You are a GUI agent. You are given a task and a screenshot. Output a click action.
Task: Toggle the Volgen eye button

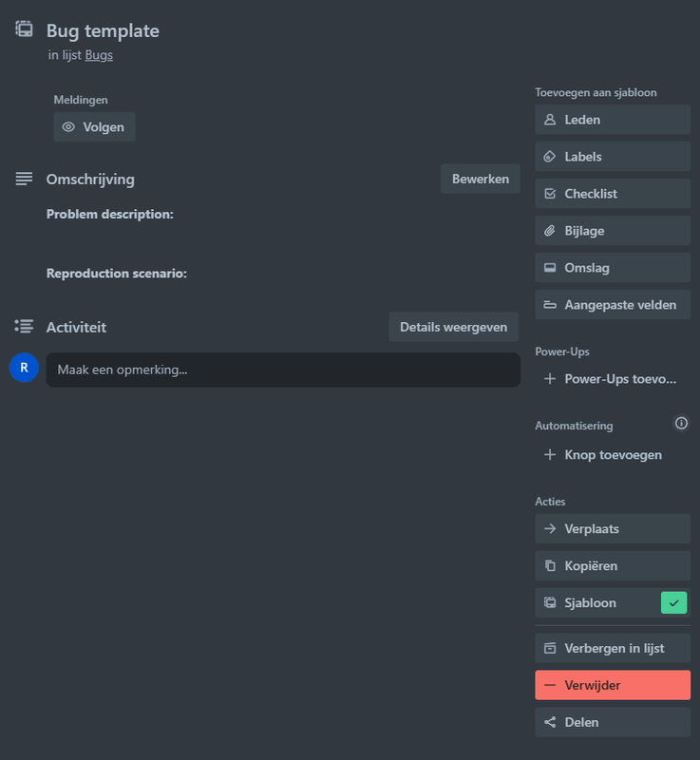[x=94, y=126]
